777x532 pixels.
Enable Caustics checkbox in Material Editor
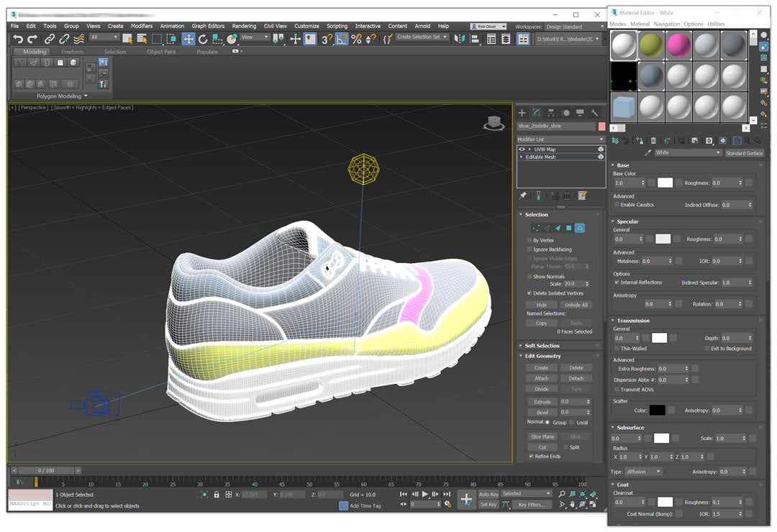(617, 205)
